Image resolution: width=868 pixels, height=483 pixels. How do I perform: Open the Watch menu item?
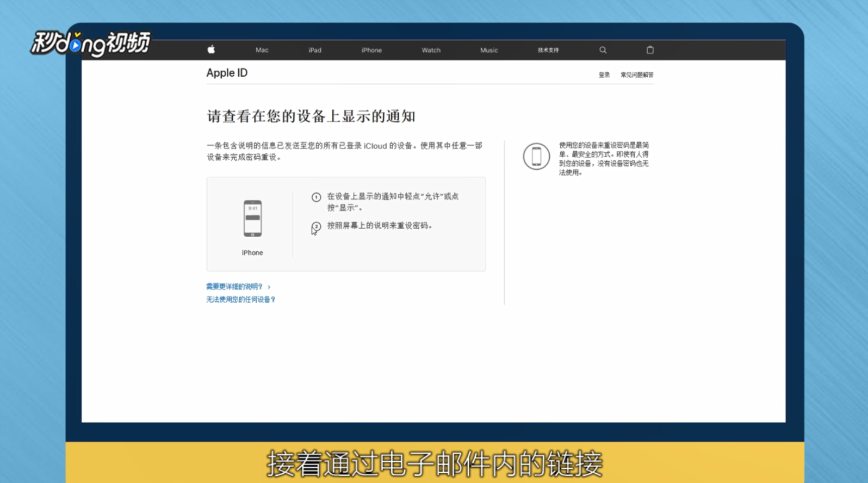[x=431, y=50]
